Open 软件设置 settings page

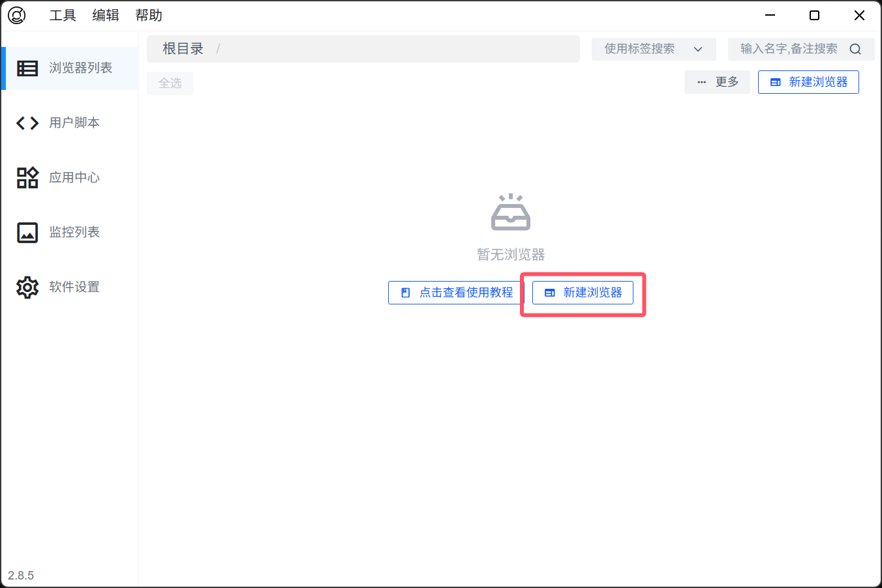click(x=70, y=287)
